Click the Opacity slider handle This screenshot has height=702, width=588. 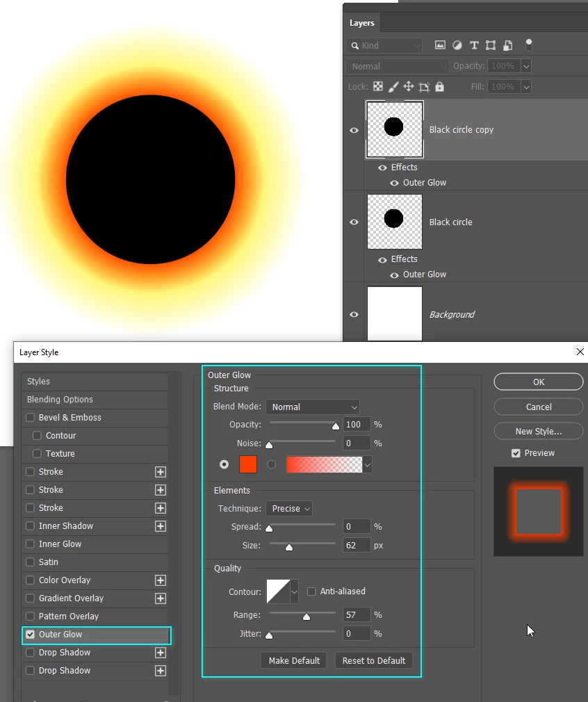click(x=336, y=426)
